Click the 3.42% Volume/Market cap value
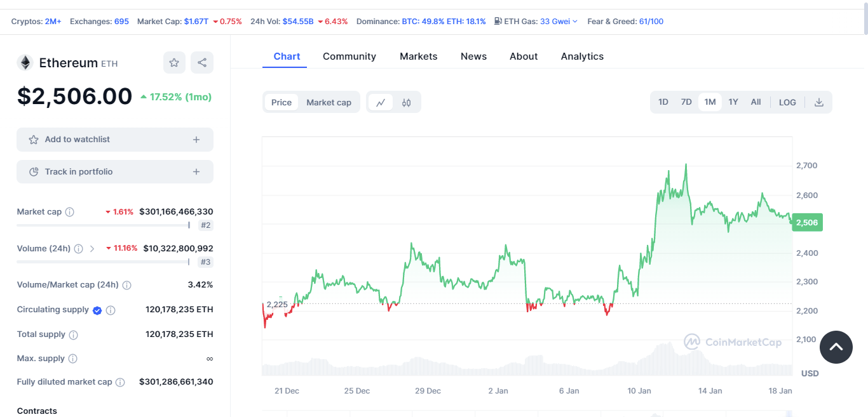The width and height of the screenshot is (868, 417). click(x=200, y=285)
